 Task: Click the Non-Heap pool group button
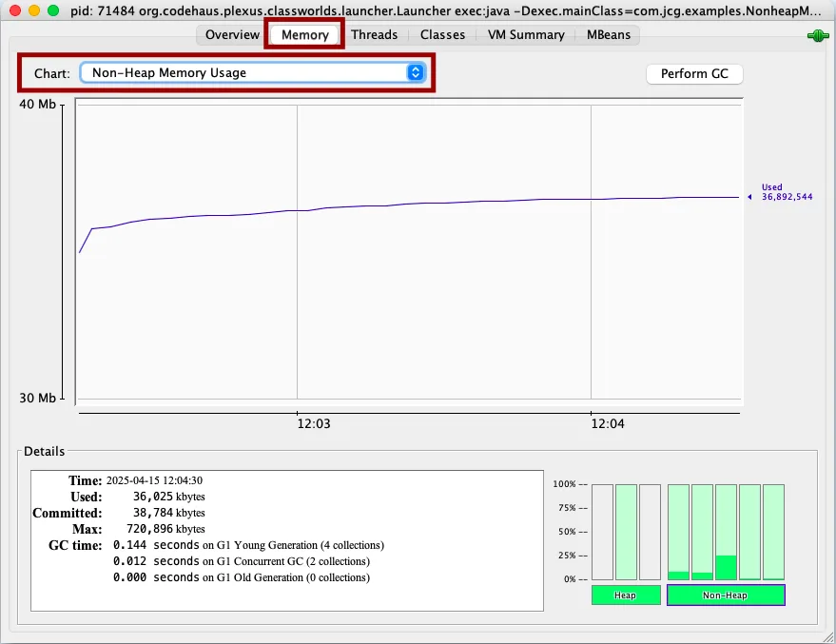coord(726,595)
